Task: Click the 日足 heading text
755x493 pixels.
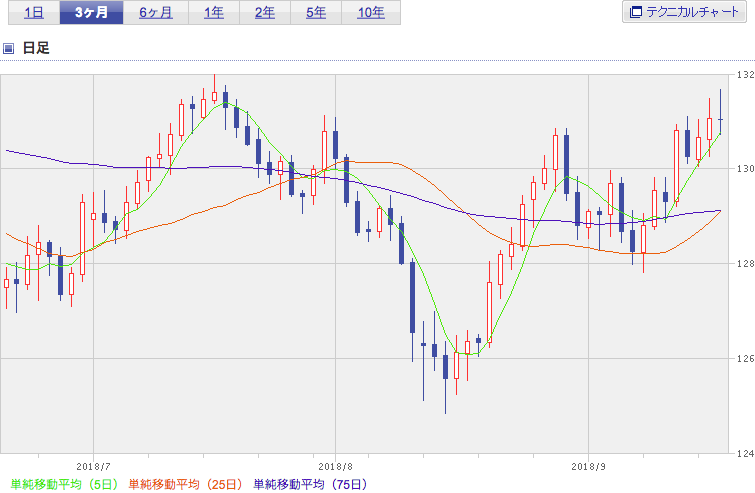Action: pyautogui.click(x=36, y=48)
